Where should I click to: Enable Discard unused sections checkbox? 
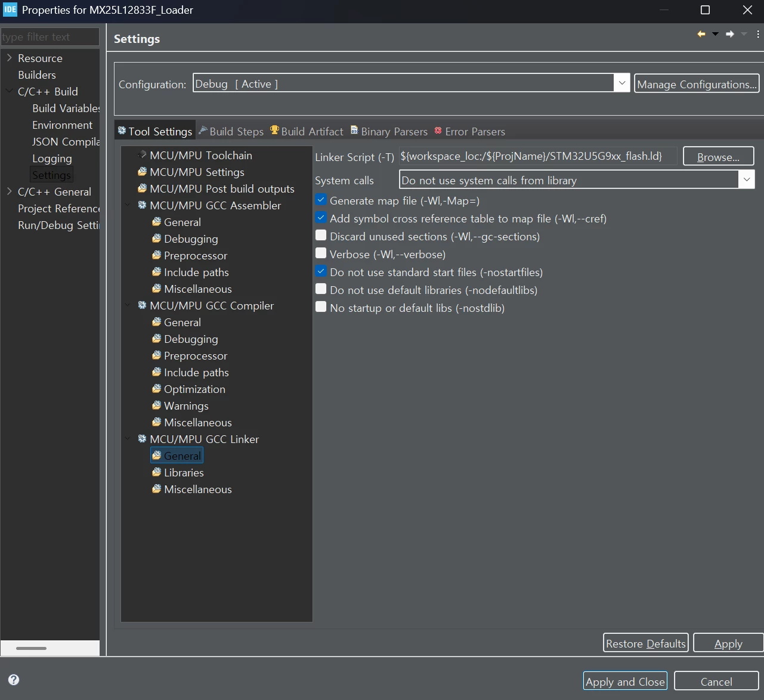pyautogui.click(x=321, y=236)
